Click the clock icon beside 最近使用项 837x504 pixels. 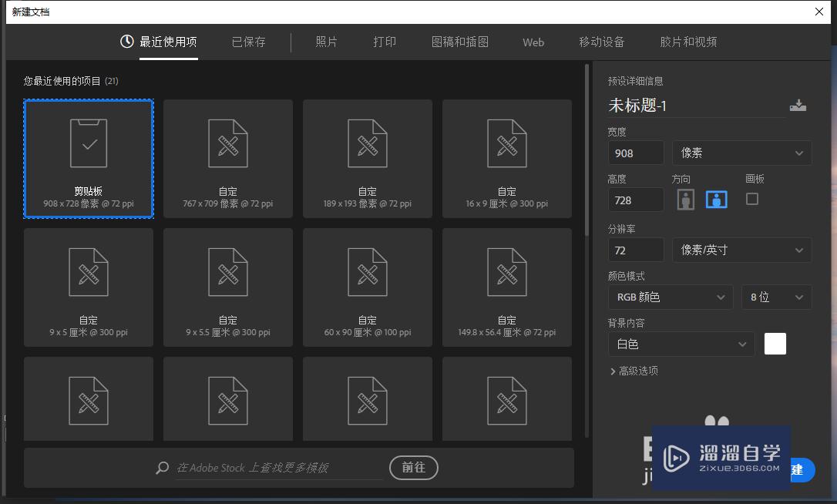(x=126, y=42)
